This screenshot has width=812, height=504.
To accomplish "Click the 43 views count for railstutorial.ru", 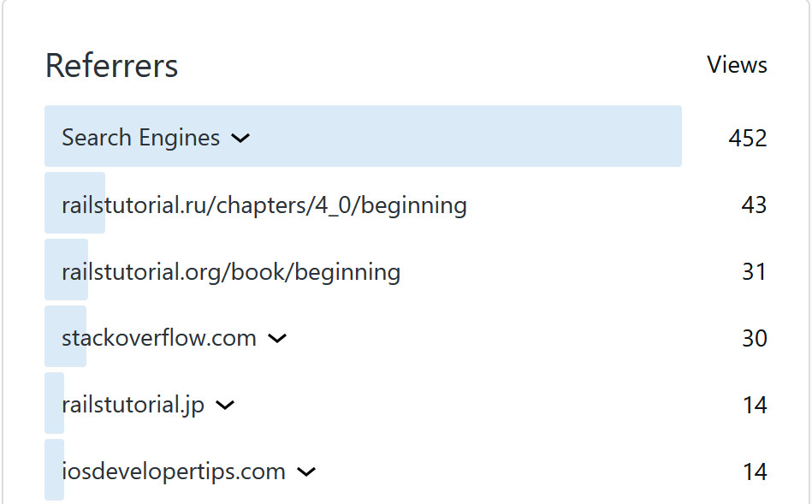I will 755,205.
